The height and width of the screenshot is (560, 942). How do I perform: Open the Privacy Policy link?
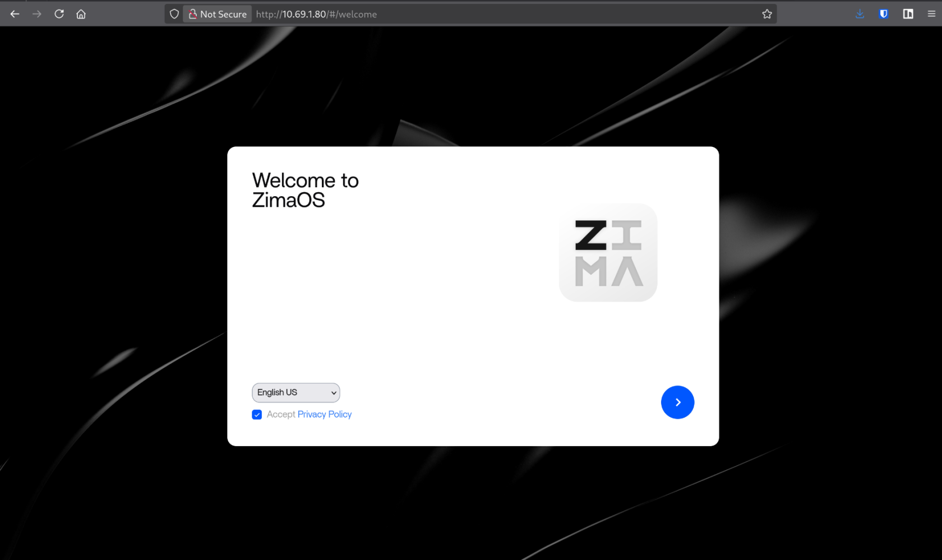[325, 414]
